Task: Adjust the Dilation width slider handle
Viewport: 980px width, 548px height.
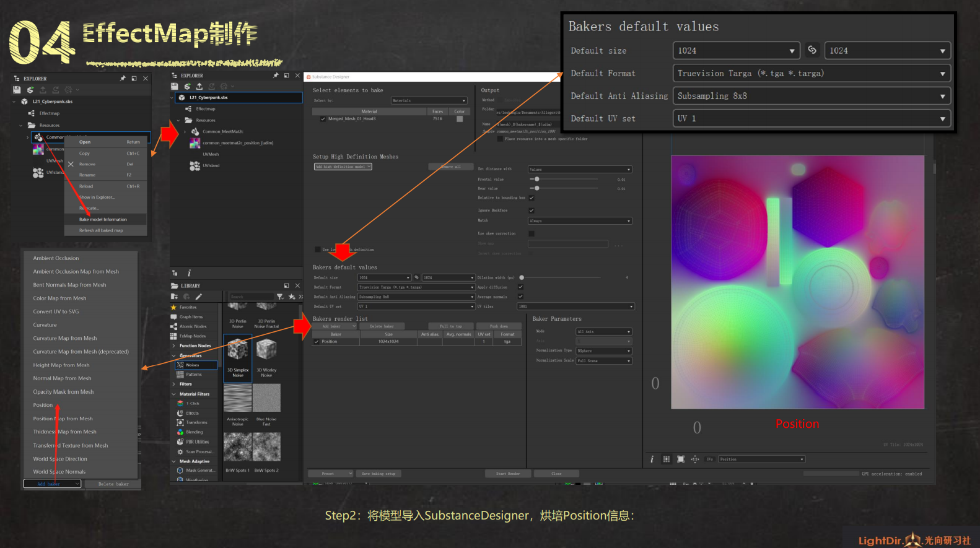Action: [522, 277]
